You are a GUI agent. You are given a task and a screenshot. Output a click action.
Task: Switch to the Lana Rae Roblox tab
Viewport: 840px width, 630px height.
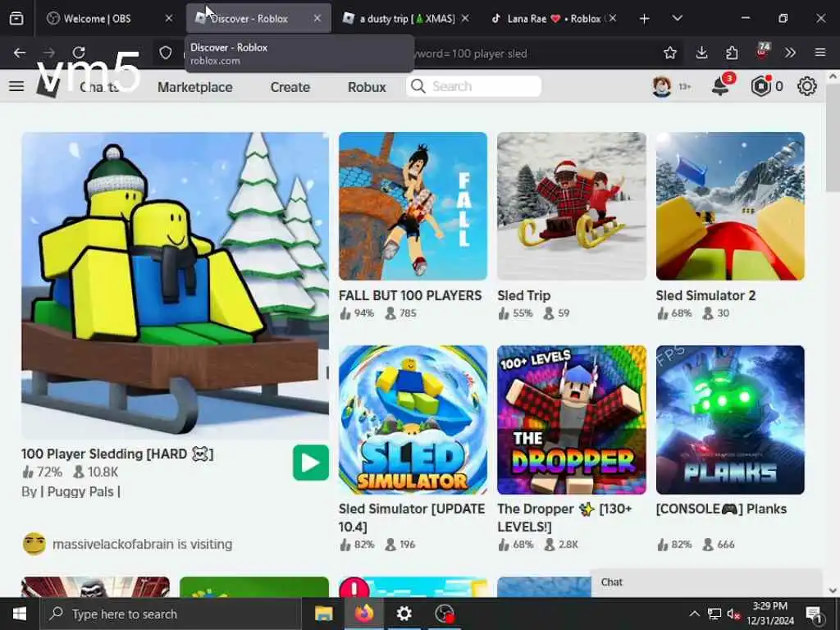(554, 19)
